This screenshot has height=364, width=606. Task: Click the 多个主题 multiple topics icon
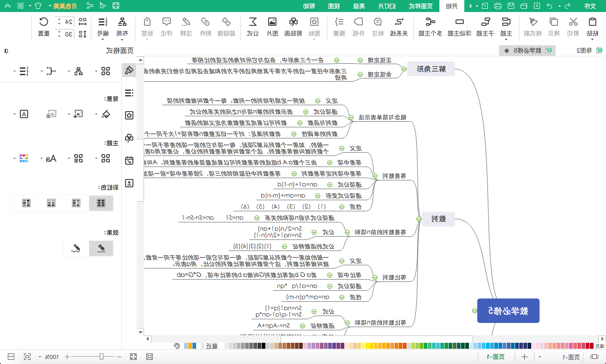430,22
